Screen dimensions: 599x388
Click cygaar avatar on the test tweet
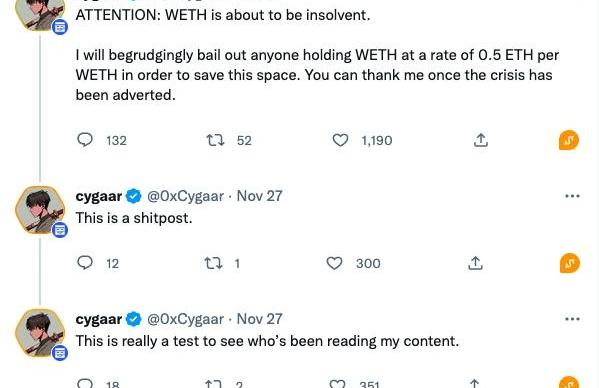[x=40, y=333]
